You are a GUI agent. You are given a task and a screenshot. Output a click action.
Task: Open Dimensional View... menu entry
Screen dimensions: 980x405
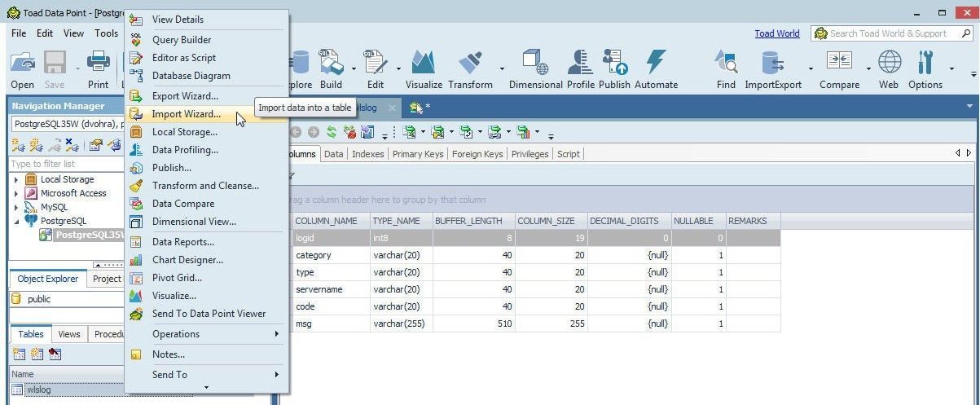tap(194, 222)
